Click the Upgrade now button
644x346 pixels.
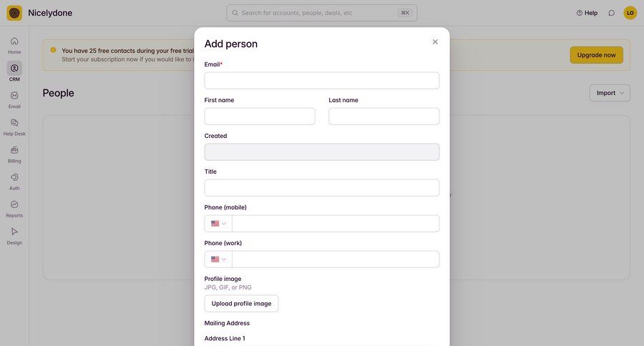[596, 55]
